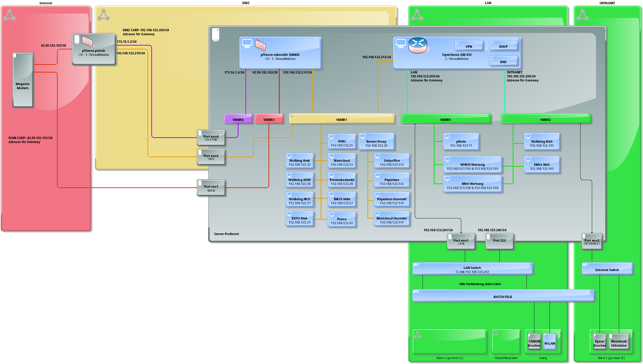This screenshot has height=364, width=643.
Task: Select the Paperless-Sturmair node
Action: [x=392, y=199]
